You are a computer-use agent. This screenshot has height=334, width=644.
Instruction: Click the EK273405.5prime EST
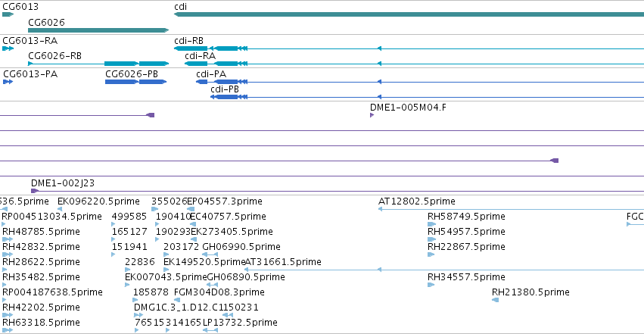194,239
